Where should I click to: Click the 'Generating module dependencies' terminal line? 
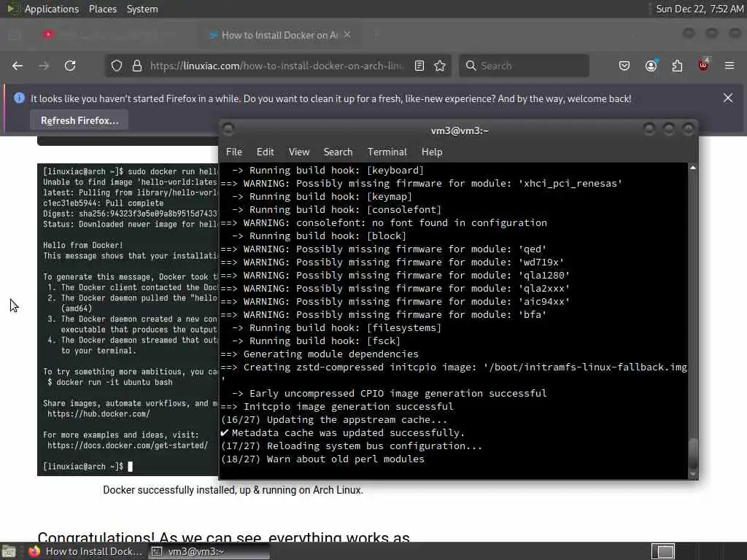coord(320,354)
